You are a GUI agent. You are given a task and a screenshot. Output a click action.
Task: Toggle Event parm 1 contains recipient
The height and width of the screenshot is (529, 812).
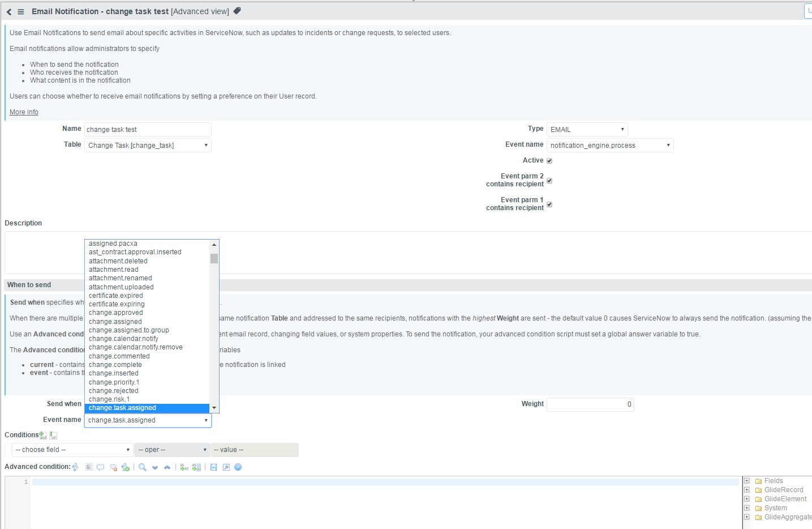pos(549,204)
